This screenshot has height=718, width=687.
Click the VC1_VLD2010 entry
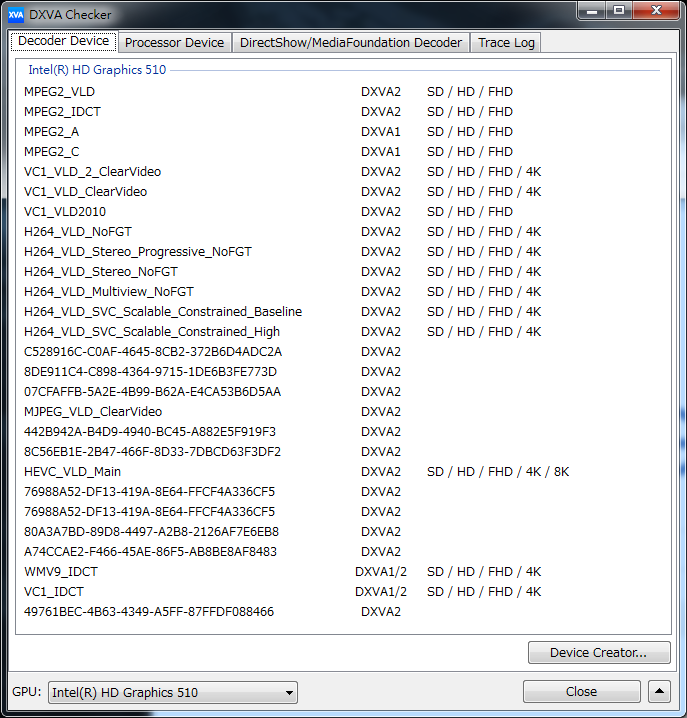tap(64, 212)
